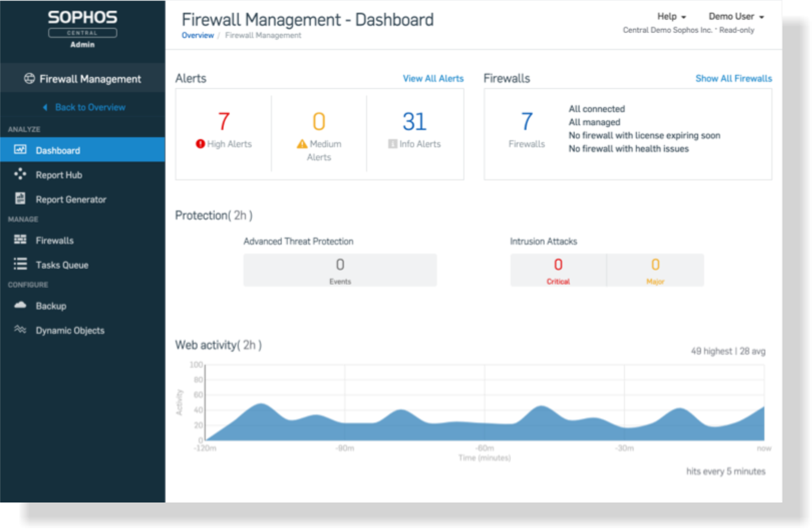The height and width of the screenshot is (529, 812).
Task: Click the Dashboard chart icon in sidebar
Action: point(20,149)
